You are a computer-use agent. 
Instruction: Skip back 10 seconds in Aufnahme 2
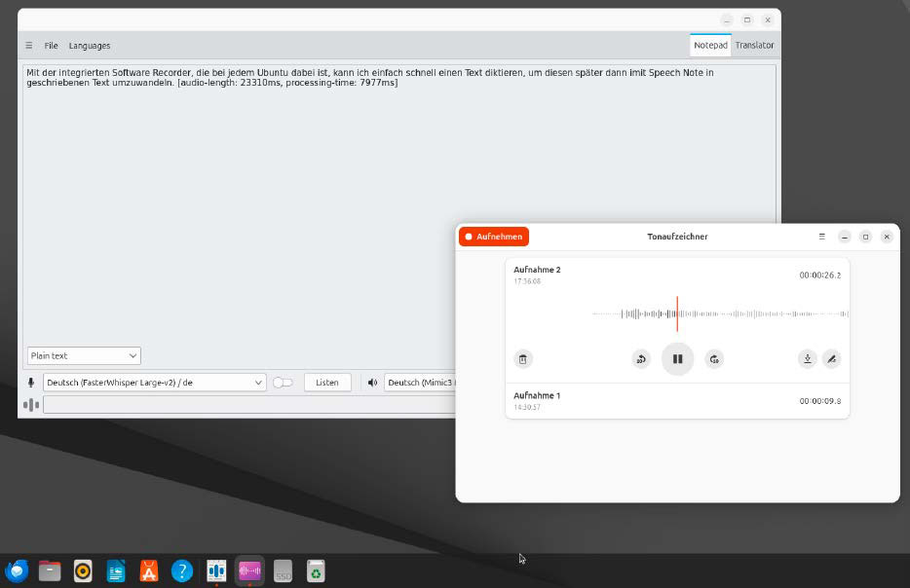point(641,359)
